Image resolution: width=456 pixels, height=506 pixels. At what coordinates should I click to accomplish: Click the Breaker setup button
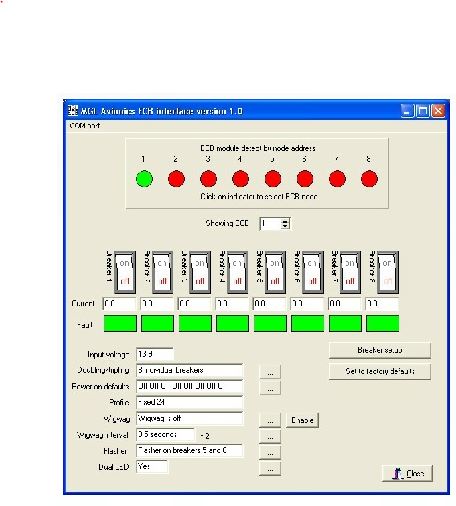pos(380,350)
